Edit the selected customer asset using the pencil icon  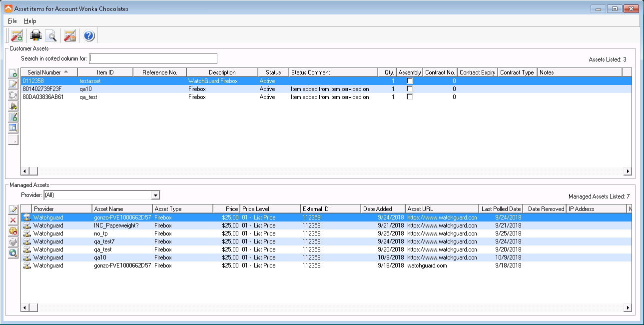(13, 84)
